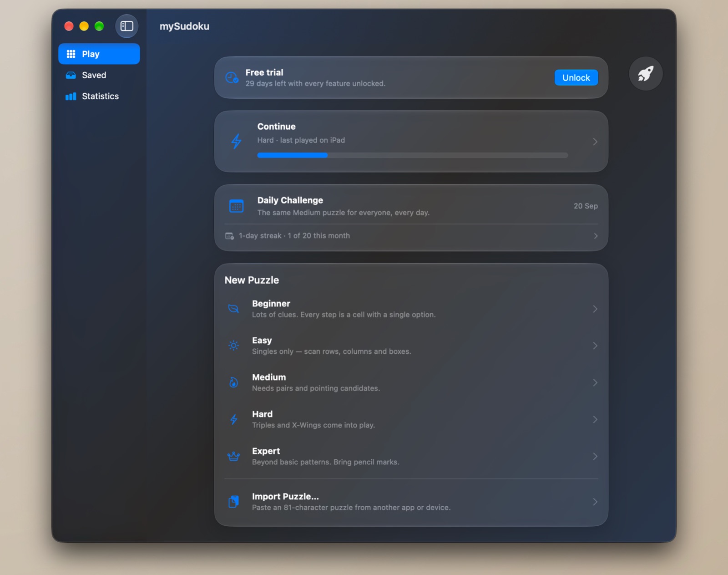The image size is (728, 575).
Task: Select Statistics in the sidebar
Action: pos(99,96)
